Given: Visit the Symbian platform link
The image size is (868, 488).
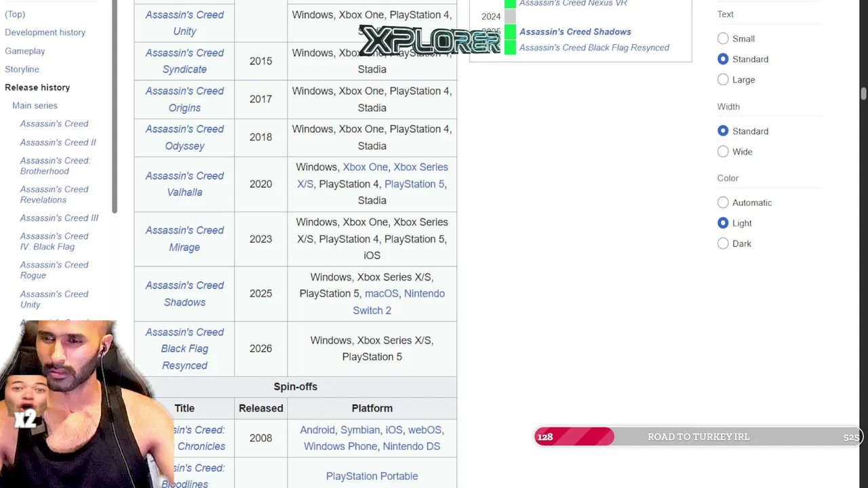Looking at the screenshot, I should point(360,430).
